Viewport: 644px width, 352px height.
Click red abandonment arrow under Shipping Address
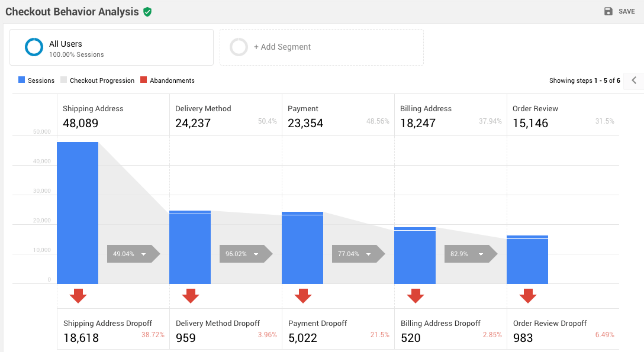pos(78,296)
